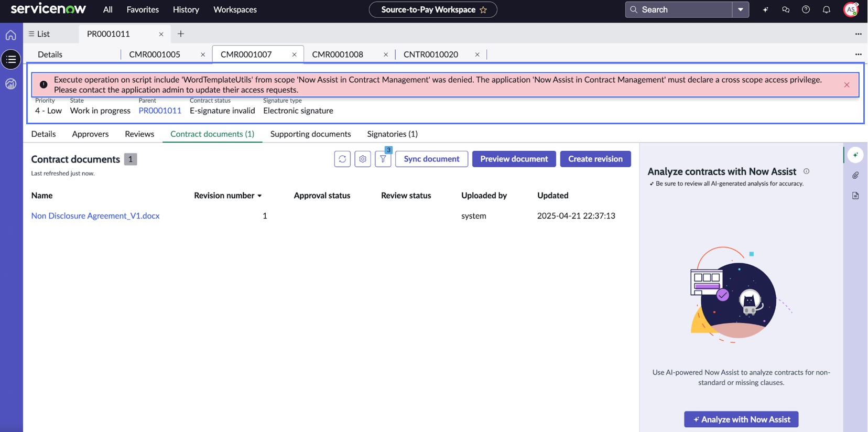
Task: Open the Approvers tab
Action: (90, 134)
